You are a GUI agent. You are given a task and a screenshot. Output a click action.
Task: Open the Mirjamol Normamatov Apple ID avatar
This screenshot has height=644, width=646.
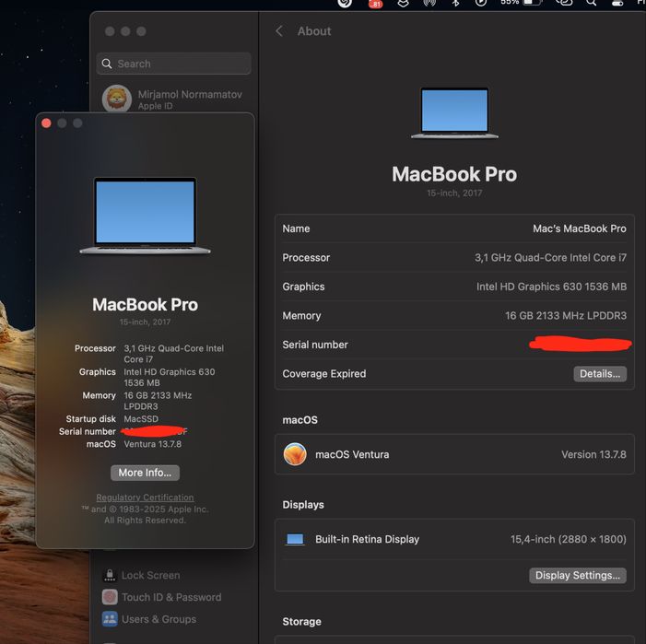(x=117, y=100)
